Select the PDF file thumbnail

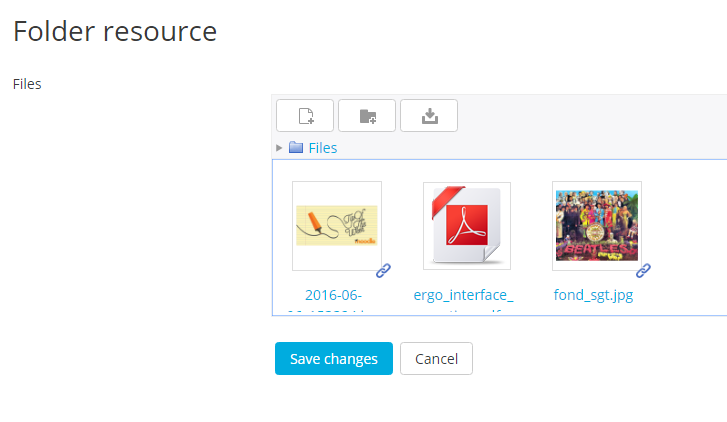click(x=467, y=226)
